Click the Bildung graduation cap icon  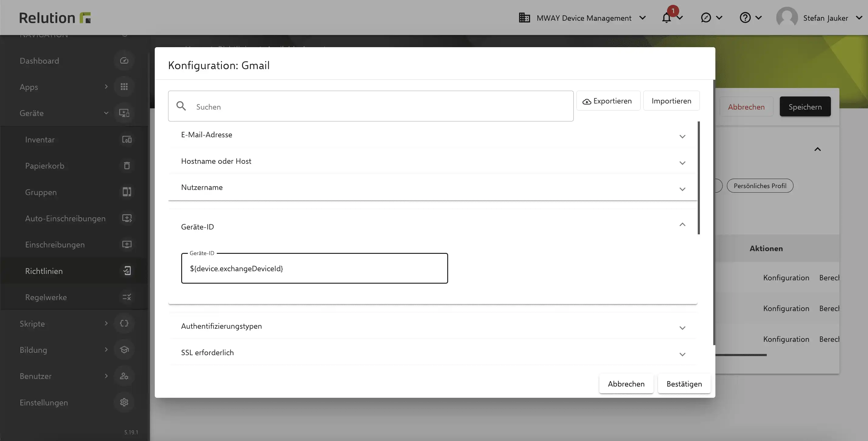tap(124, 350)
